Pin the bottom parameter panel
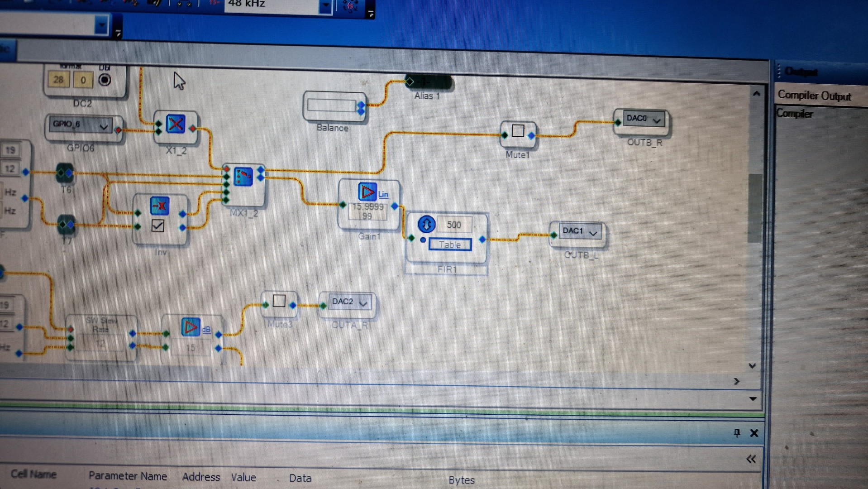This screenshot has height=489, width=868. (x=737, y=433)
